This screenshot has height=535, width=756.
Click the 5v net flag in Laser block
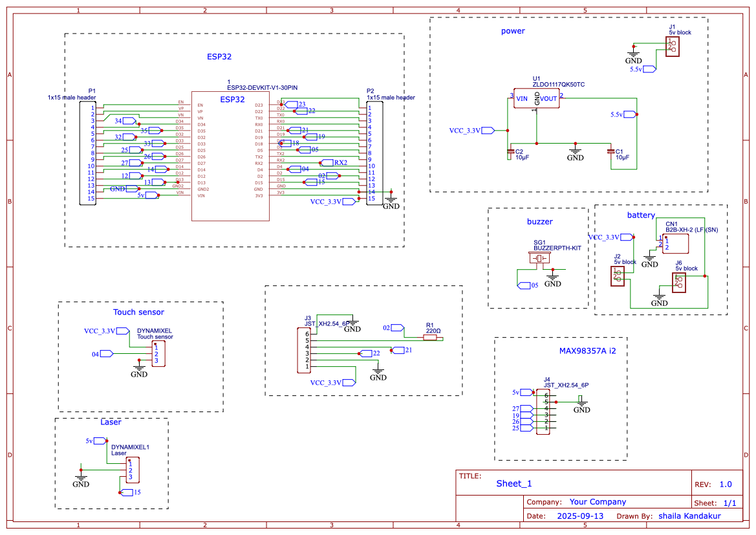[x=96, y=441]
